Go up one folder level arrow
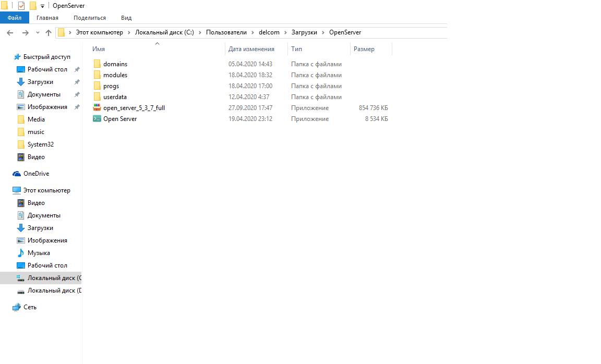This screenshot has height=364, width=601. coord(49,33)
